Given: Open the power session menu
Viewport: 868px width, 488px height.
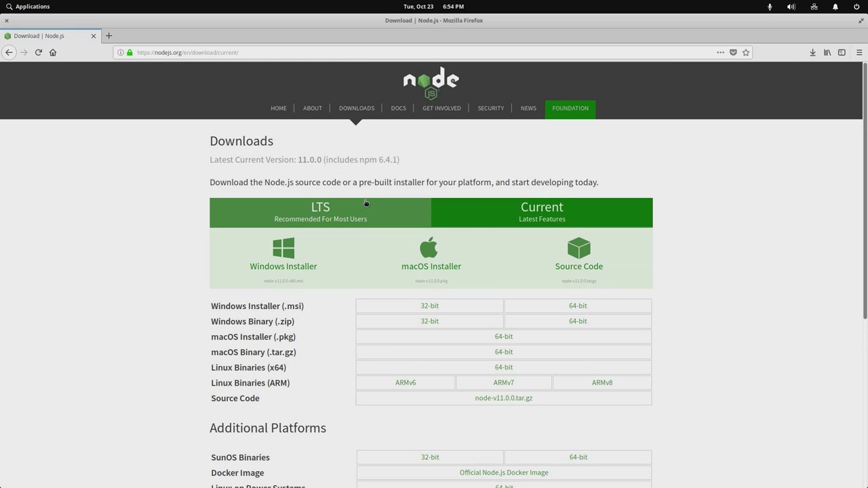Looking at the screenshot, I should tap(856, 6).
